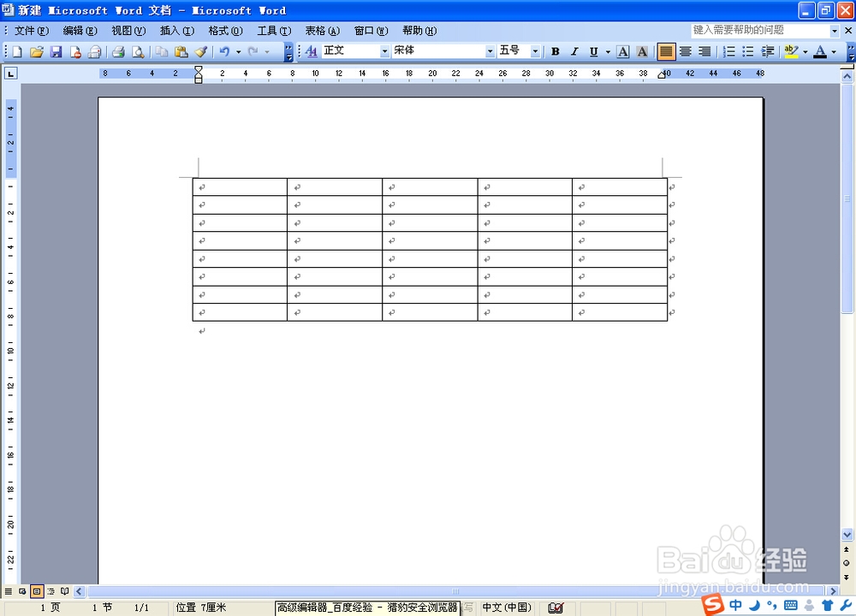Open the 插入 menu
Viewport: 856px width, 616px height.
[x=177, y=31]
